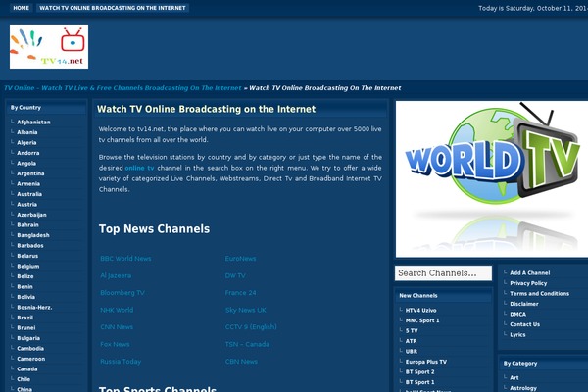Screen dimensions: 588x392
Task: Open HTV4 Uzivo in New Channels
Action: pos(420,311)
